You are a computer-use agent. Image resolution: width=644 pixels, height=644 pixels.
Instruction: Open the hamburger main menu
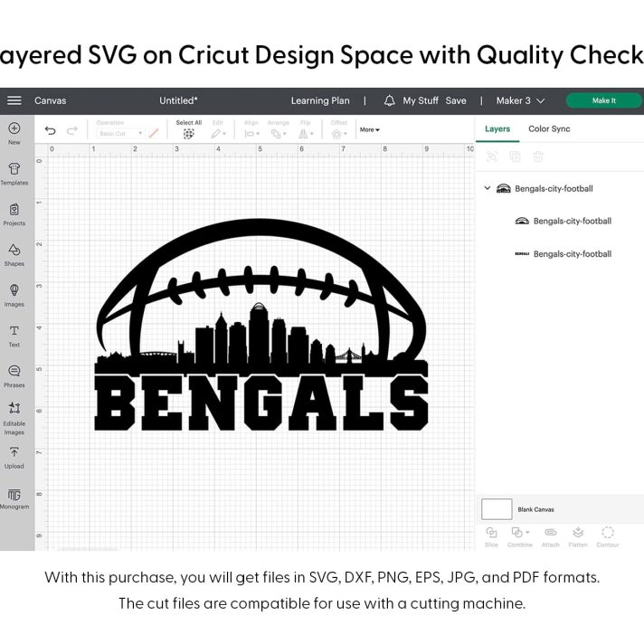14,100
